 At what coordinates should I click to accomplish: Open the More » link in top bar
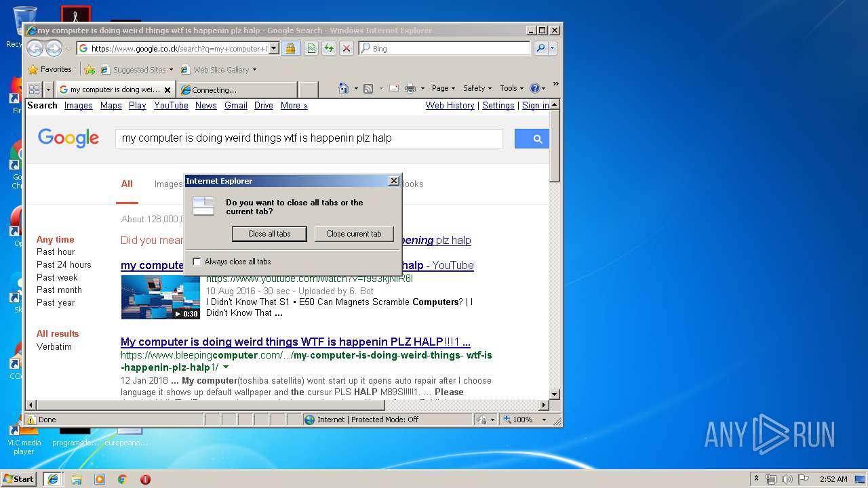(294, 105)
